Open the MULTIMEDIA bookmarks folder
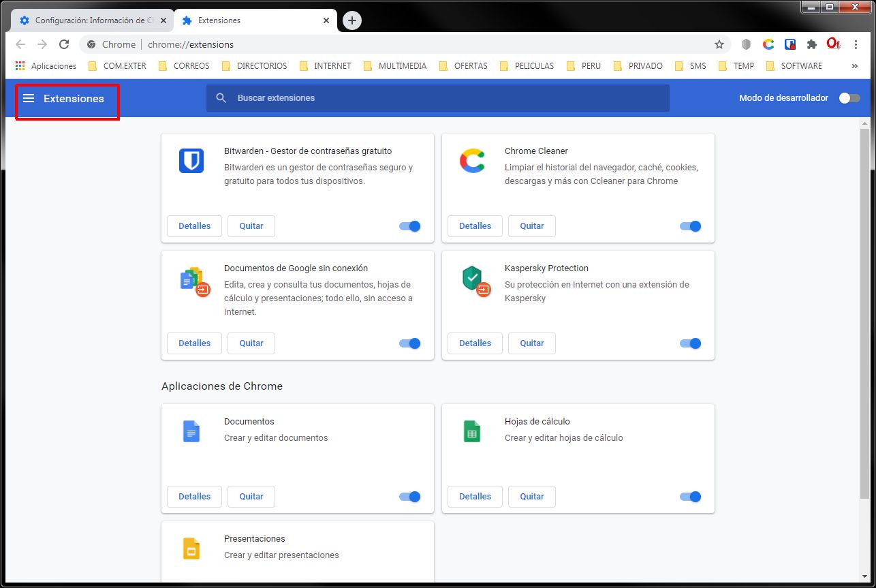 (395, 66)
